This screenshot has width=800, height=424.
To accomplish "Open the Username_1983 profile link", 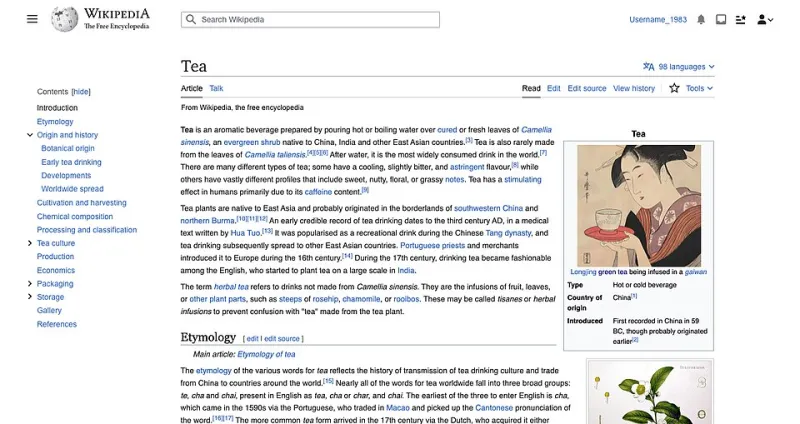I will coord(658,19).
